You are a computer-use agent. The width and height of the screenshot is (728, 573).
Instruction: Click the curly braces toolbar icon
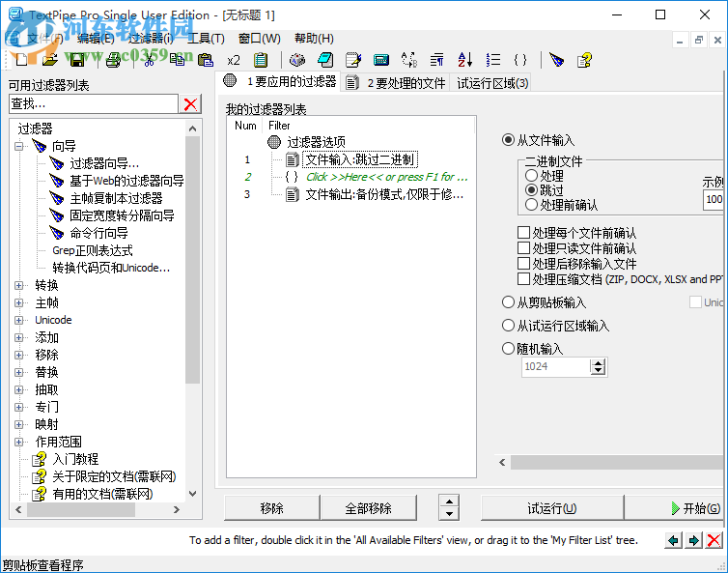pos(520,60)
